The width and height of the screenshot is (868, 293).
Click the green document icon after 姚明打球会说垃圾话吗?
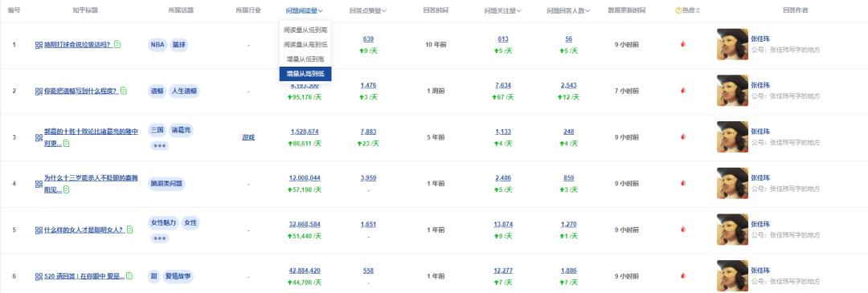coord(117,44)
